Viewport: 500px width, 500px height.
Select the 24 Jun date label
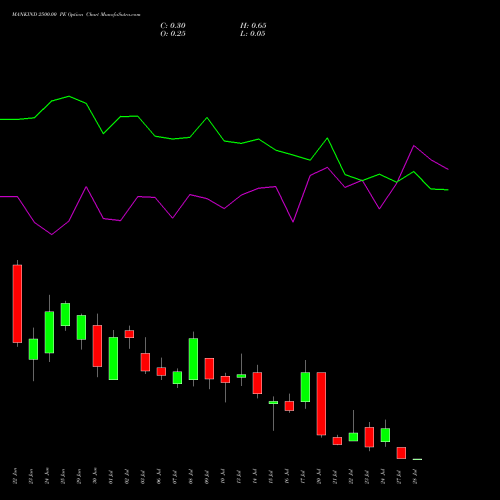click(x=47, y=476)
